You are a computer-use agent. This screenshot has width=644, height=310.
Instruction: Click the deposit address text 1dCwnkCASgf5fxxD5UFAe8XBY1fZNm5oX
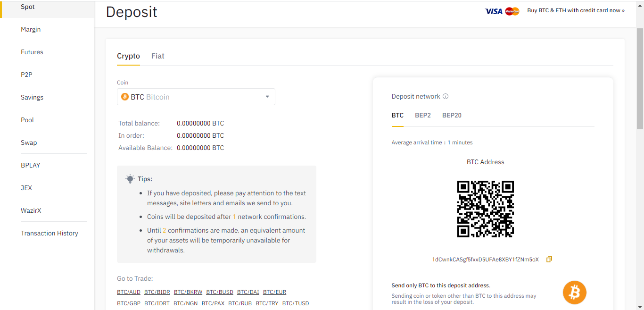pyautogui.click(x=486, y=260)
